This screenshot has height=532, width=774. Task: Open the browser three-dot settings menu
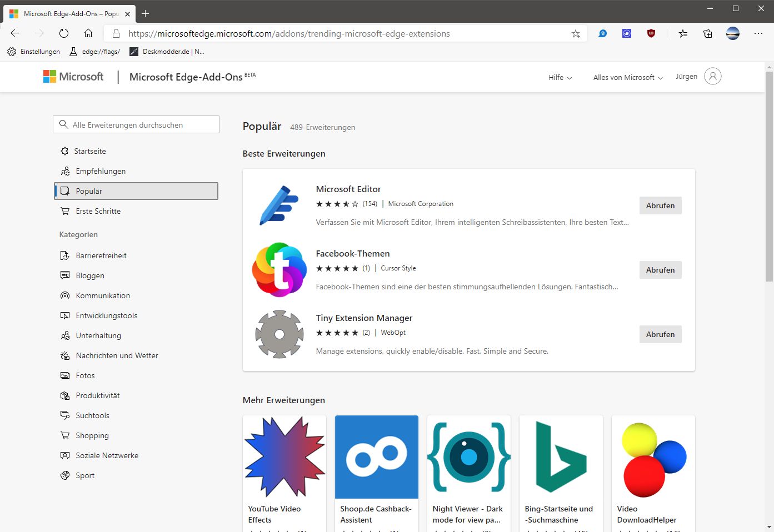coord(758,33)
